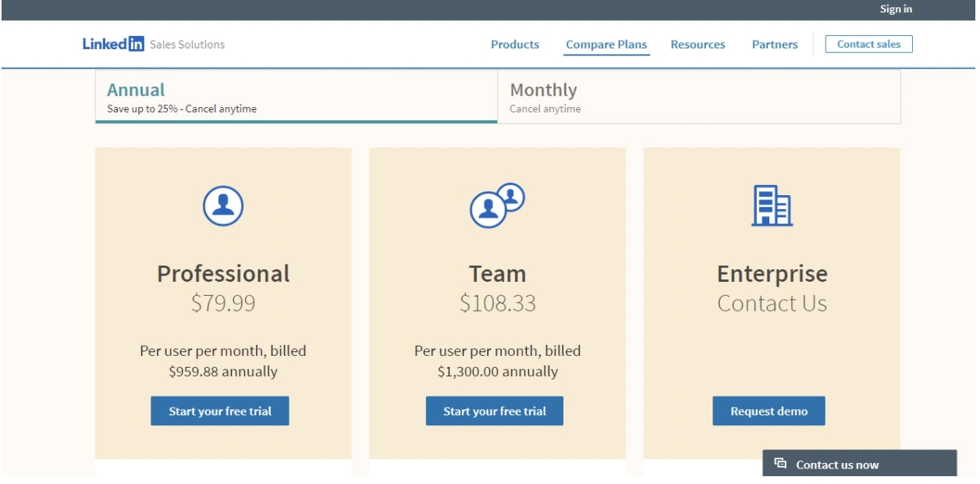Click the Sign in link
The width and height of the screenshot is (980, 484).
pos(896,9)
